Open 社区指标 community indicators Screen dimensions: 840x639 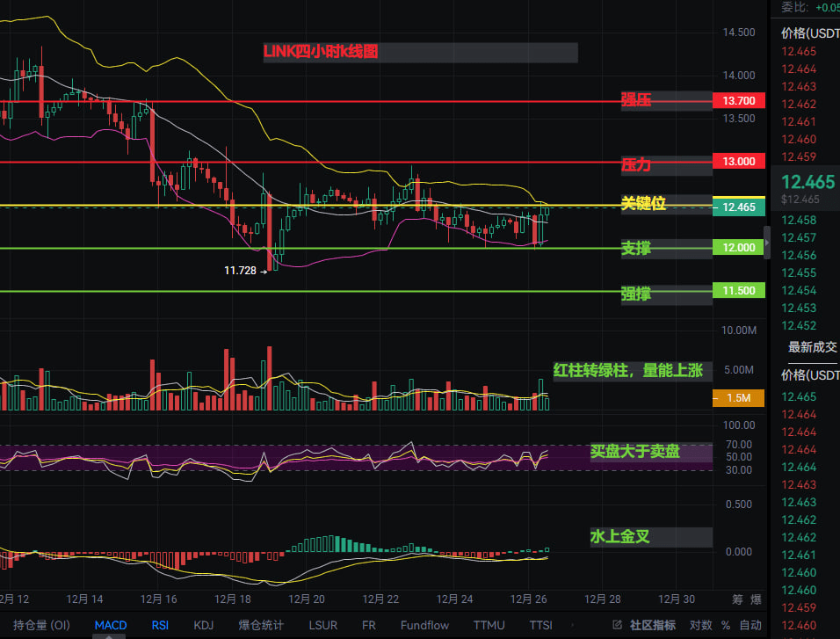653,625
